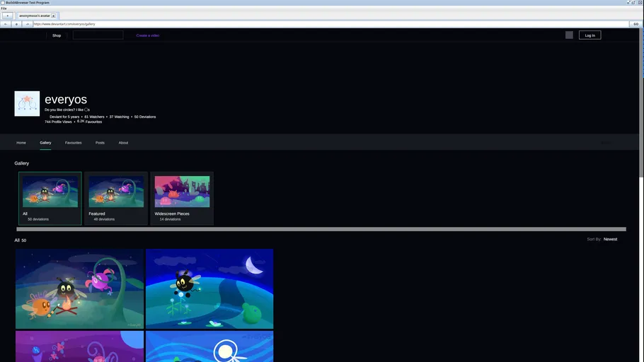Follow the Create a video link
Image resolution: width=644 pixels, height=362 pixels.
[148, 36]
